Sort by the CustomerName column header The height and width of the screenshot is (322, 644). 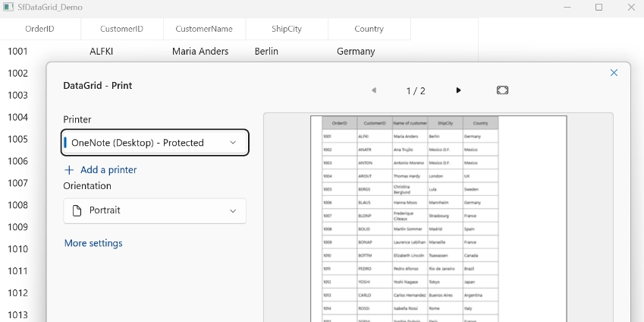click(204, 29)
